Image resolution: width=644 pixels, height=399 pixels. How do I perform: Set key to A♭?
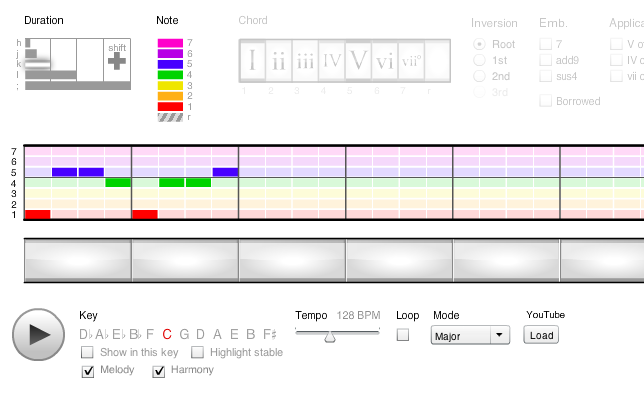(103, 334)
